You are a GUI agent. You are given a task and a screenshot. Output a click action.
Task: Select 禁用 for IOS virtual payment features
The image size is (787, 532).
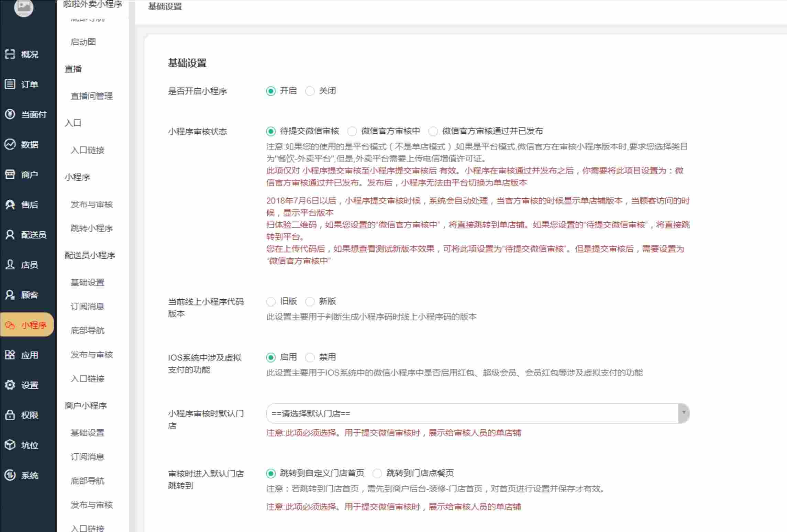[x=310, y=357]
